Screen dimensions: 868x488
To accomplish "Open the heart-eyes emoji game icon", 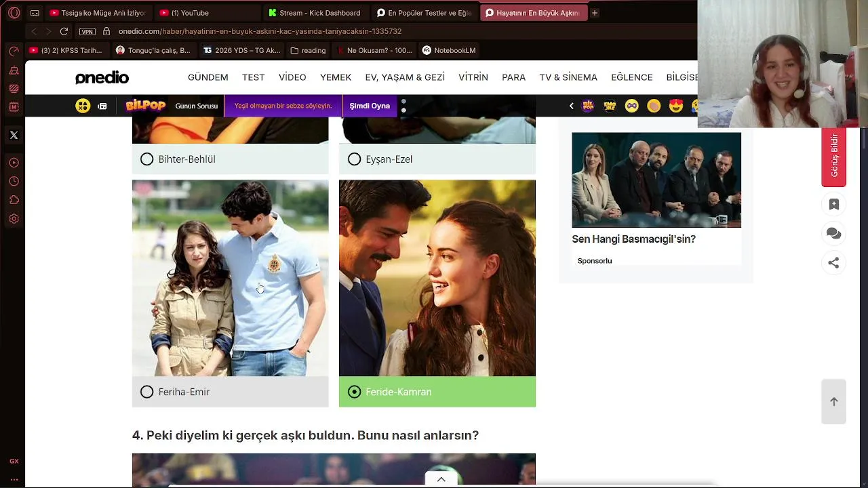I will click(676, 106).
